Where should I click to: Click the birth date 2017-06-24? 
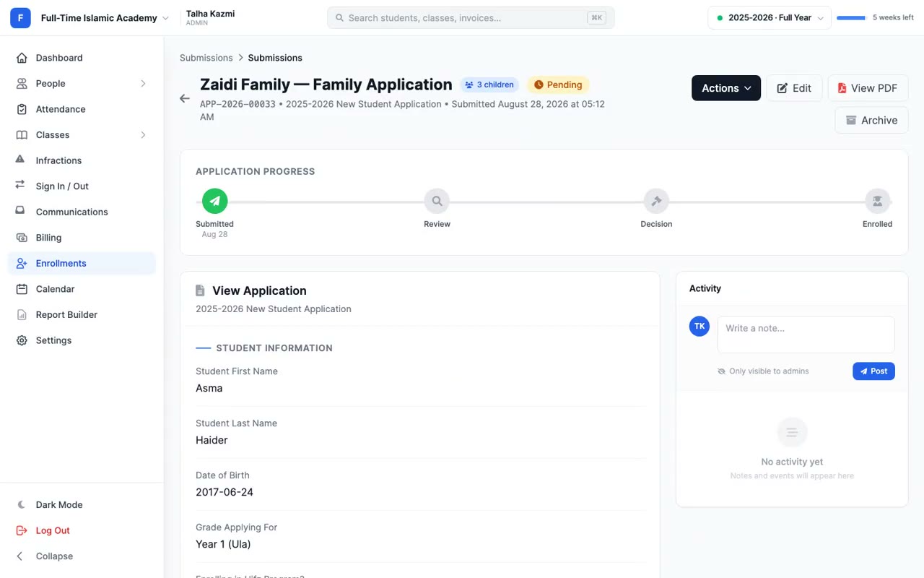(x=225, y=492)
